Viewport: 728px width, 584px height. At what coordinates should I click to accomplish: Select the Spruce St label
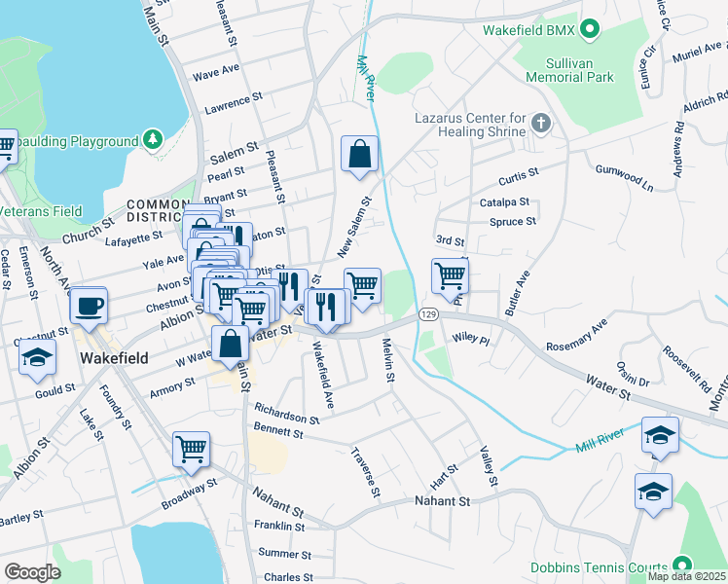tap(513, 222)
